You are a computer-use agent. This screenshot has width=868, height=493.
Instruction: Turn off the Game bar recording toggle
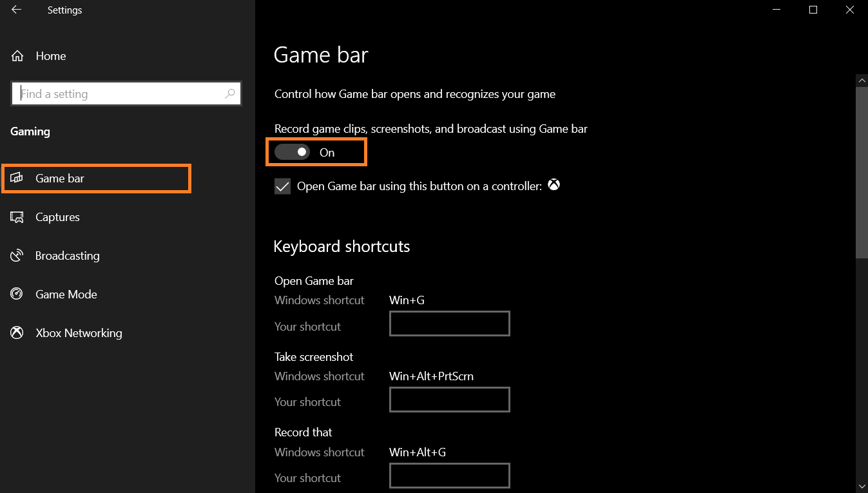pyautogui.click(x=292, y=152)
